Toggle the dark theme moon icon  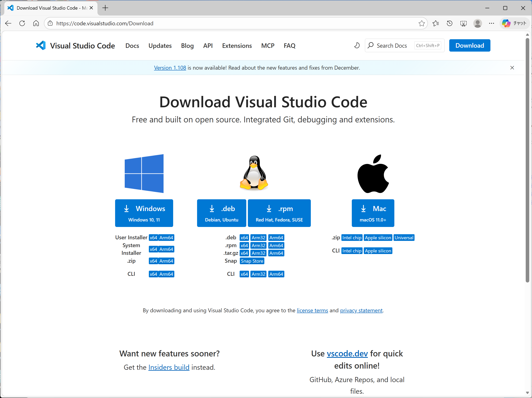click(357, 45)
